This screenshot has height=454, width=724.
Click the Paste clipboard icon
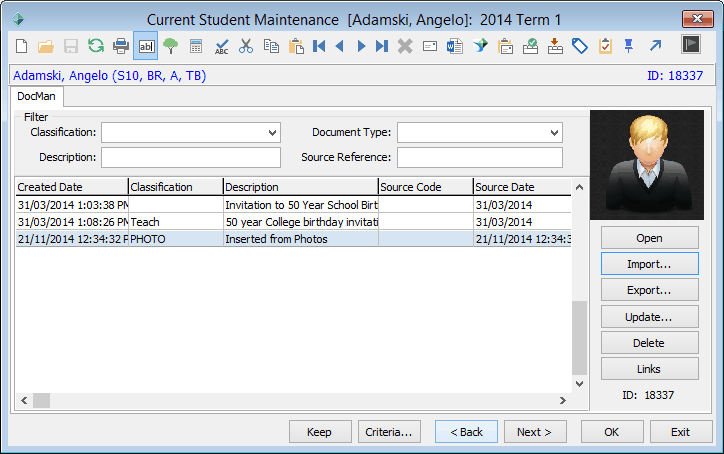(296, 46)
